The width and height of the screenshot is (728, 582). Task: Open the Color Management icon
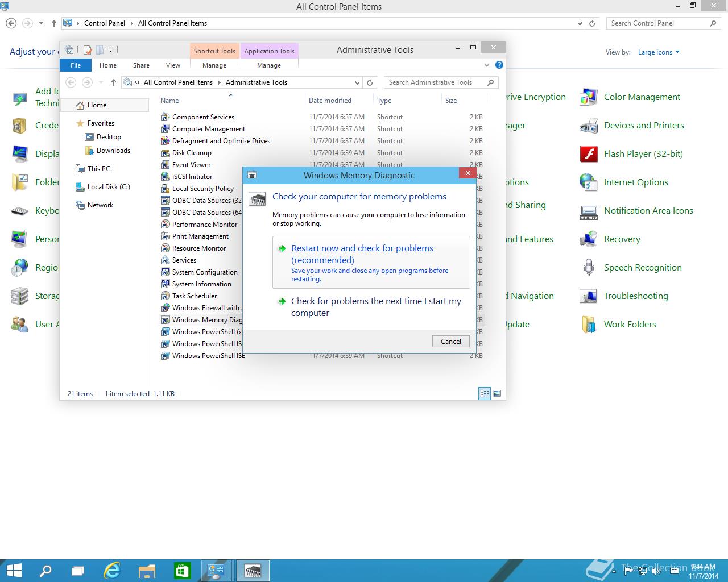point(589,97)
